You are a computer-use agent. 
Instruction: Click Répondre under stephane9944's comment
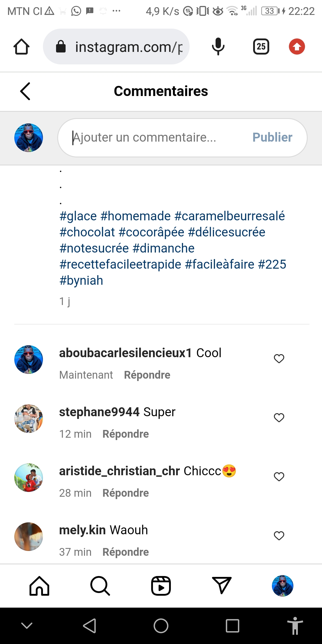point(126,434)
